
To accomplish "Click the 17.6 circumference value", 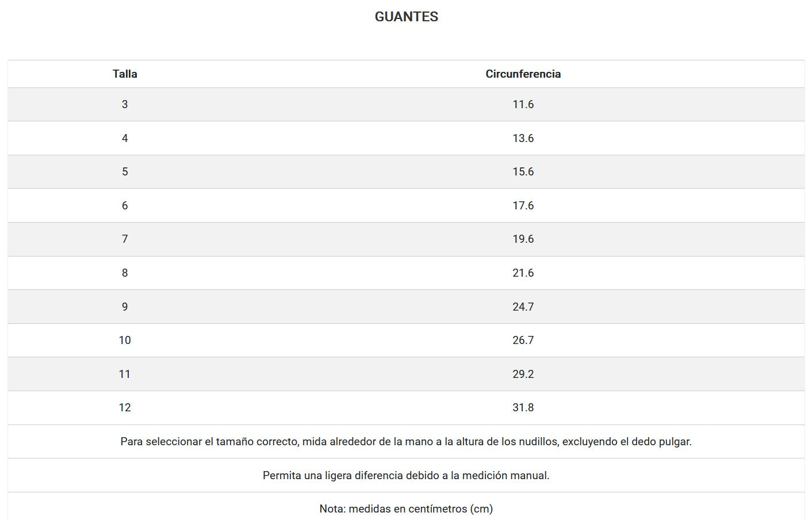I will click(523, 205).
